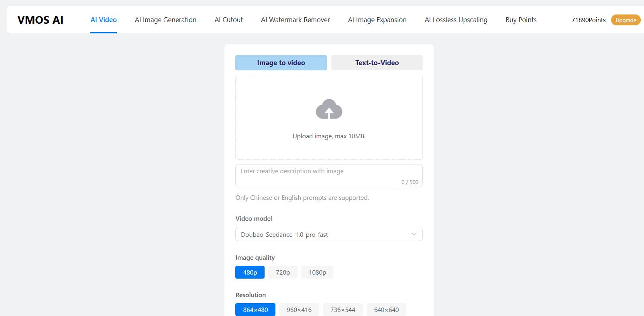Pick 1080p image quality
This screenshot has width=644, height=316.
tap(317, 272)
